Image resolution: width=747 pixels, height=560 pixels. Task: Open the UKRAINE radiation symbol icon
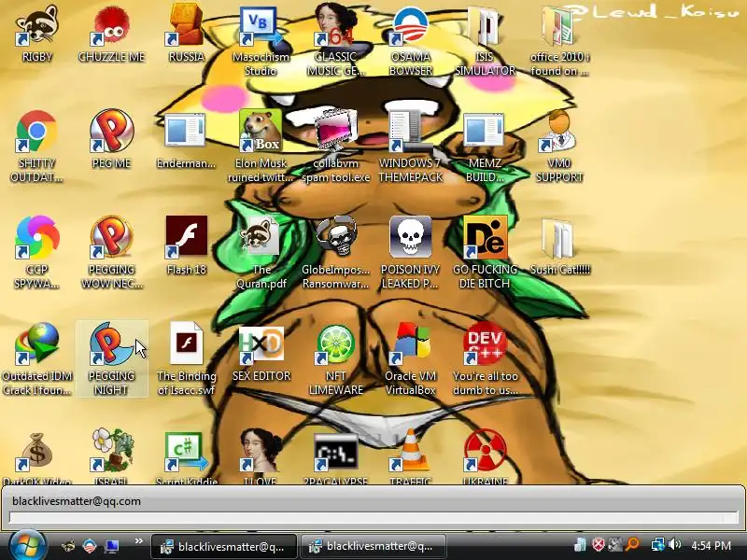485,451
